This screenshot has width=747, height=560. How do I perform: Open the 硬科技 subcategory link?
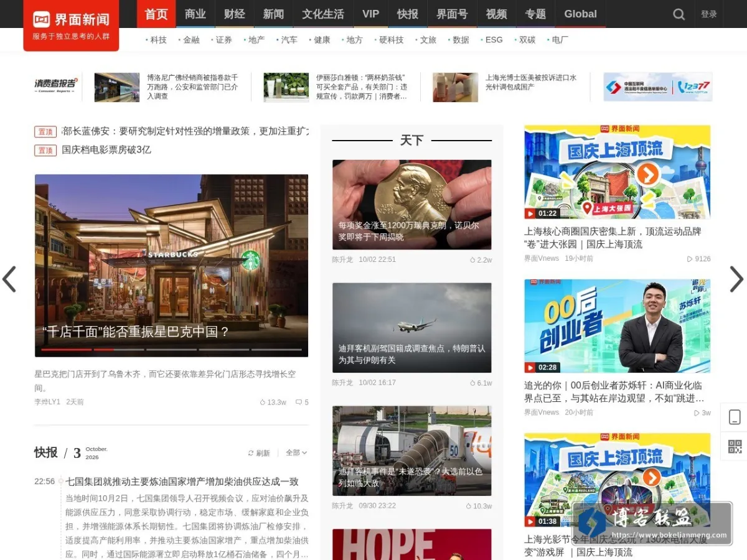tap(392, 40)
